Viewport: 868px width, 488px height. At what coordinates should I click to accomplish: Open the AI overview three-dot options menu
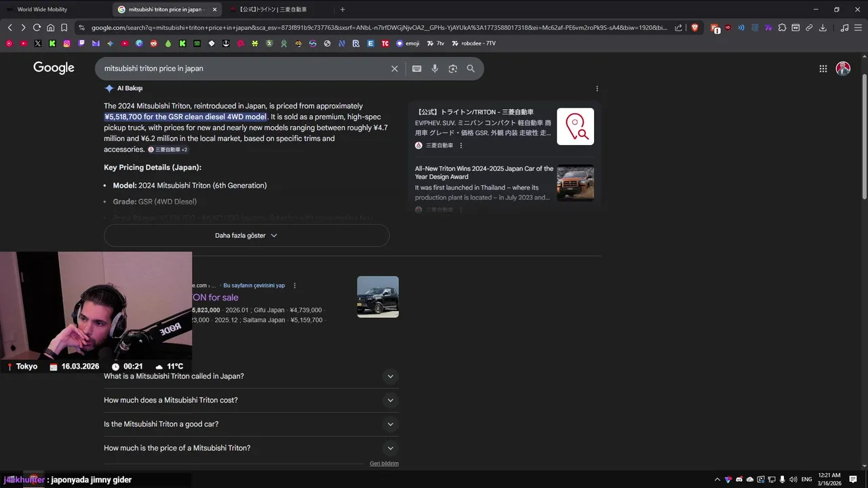click(597, 89)
